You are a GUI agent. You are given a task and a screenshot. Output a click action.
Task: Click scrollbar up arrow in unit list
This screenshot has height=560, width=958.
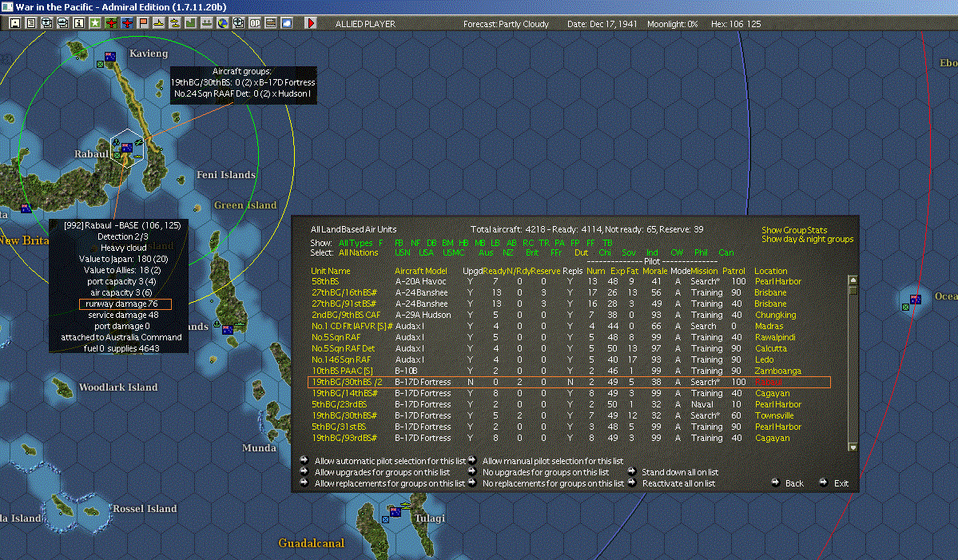(x=853, y=280)
